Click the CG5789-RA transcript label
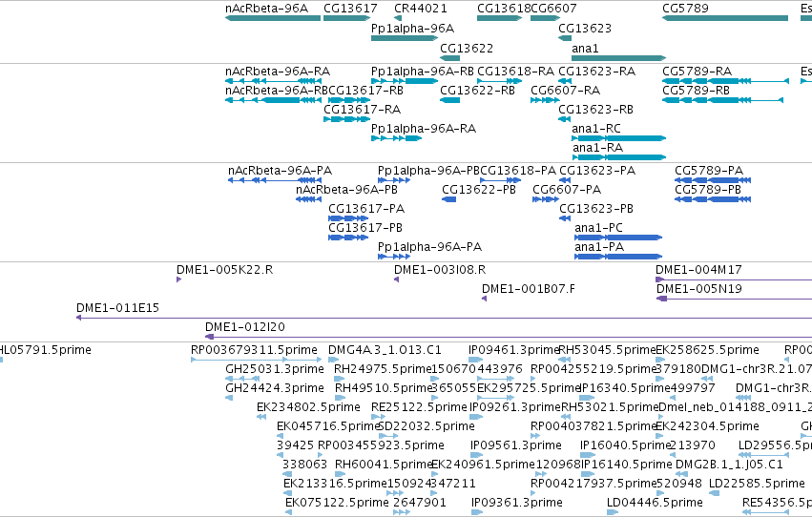812x517 pixels. (x=697, y=72)
